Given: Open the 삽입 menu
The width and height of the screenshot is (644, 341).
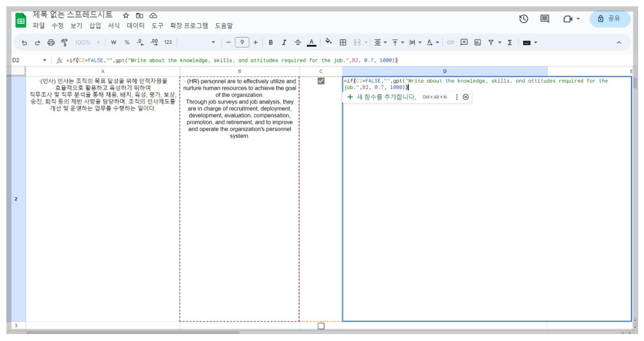Looking at the screenshot, I should pyautogui.click(x=95, y=26).
